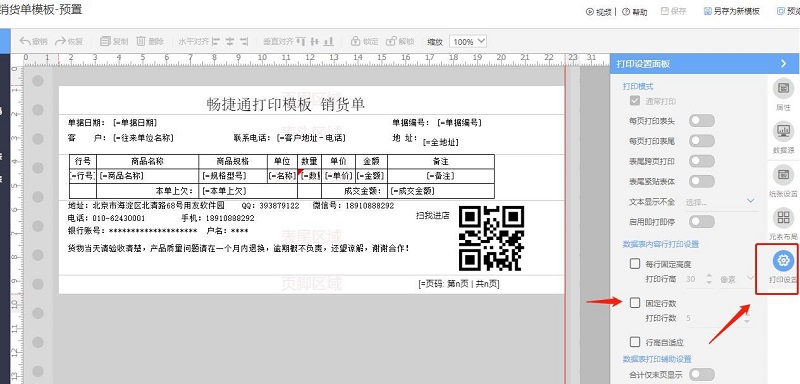Click the 行号 column header cell
This screenshot has width=800, height=384.
point(83,162)
